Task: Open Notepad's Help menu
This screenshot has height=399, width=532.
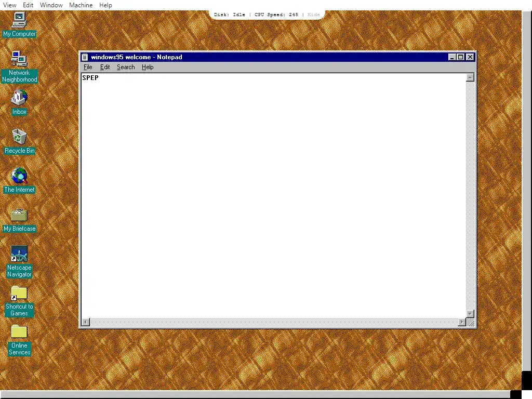Action: pyautogui.click(x=148, y=67)
